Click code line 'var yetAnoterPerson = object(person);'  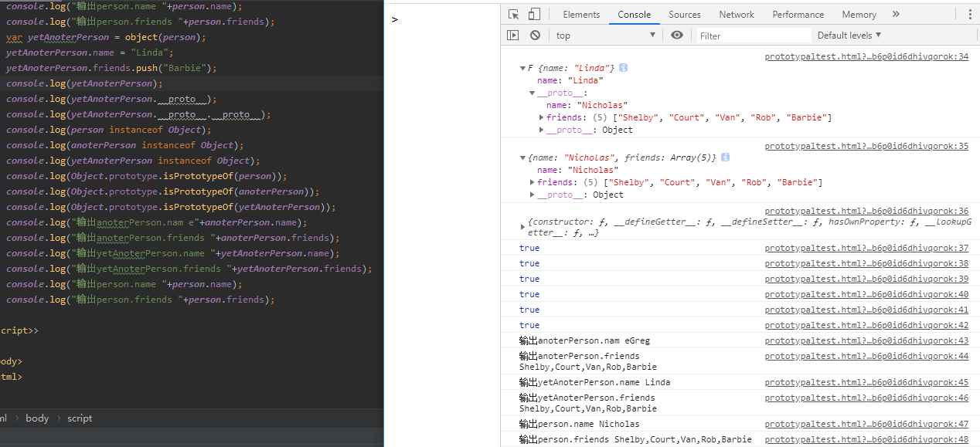[x=106, y=37]
